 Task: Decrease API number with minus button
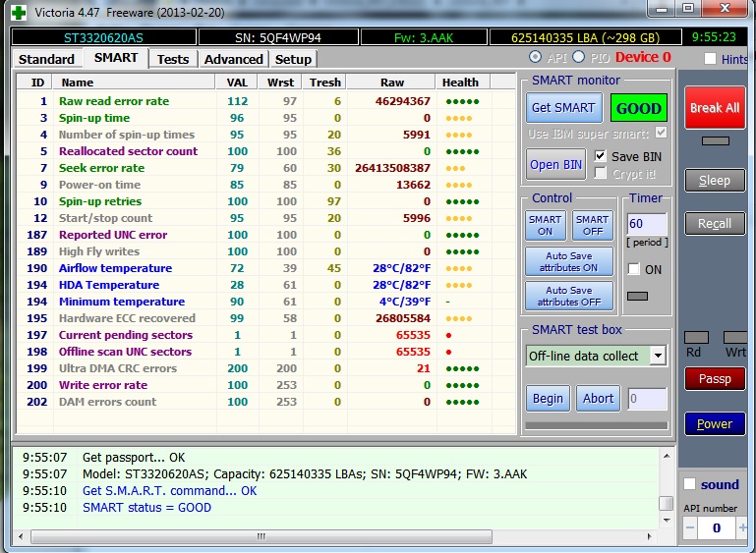pos(690,527)
